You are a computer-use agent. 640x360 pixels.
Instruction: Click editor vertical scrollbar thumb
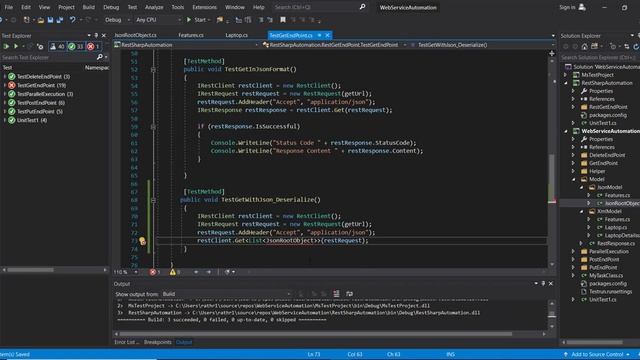pyautogui.click(x=552, y=178)
